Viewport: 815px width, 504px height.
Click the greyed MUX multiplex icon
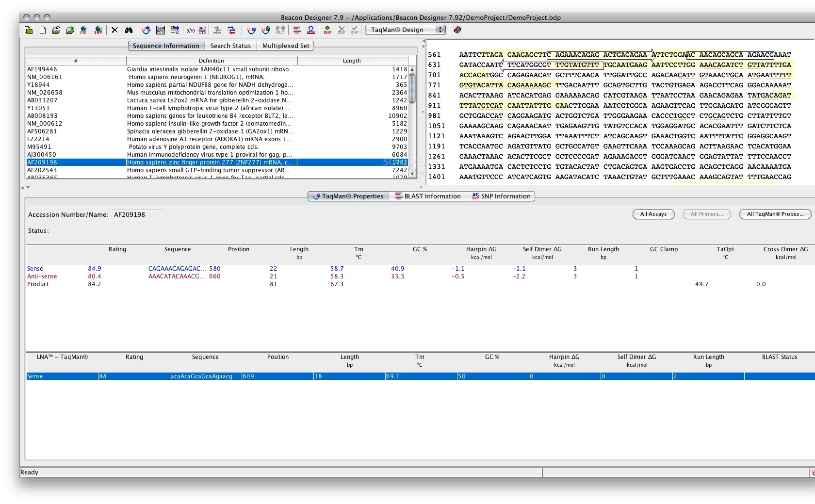coord(280,30)
